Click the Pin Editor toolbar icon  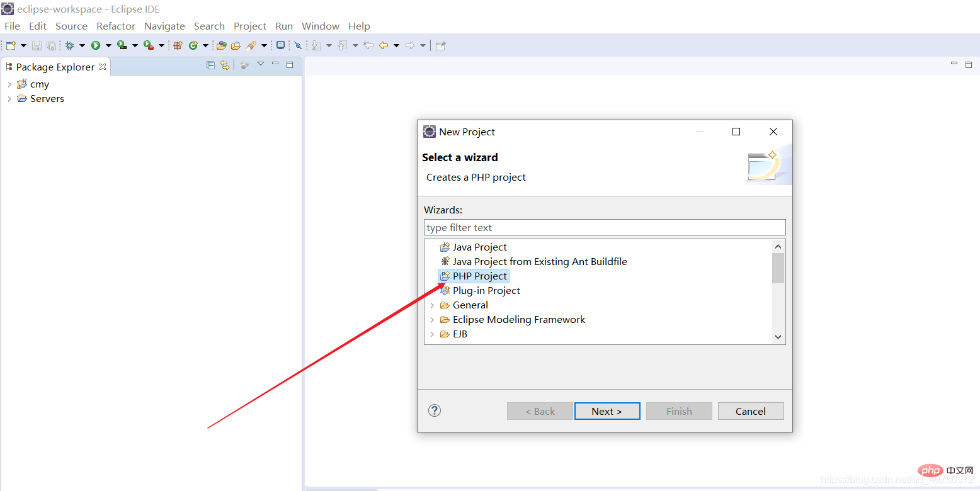441,45
